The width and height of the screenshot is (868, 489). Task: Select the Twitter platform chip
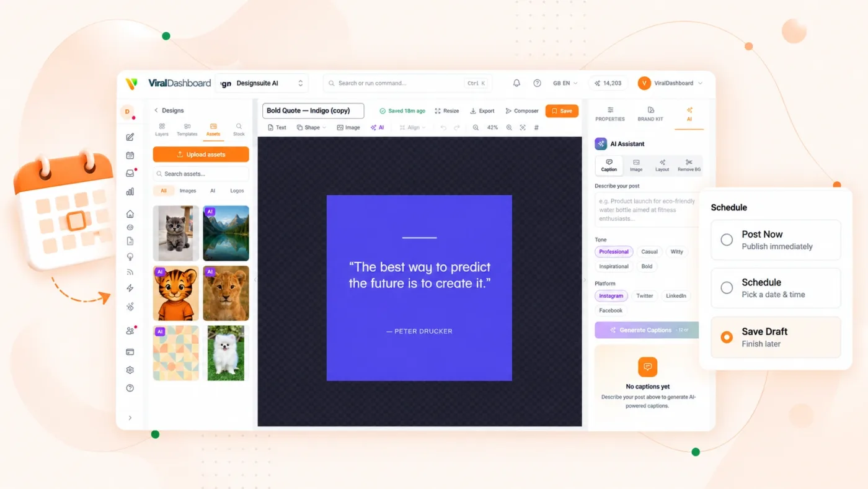coord(645,296)
